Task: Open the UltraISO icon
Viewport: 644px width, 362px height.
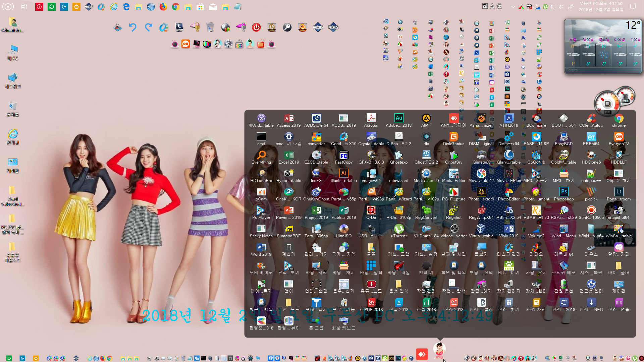Action: 343,231
